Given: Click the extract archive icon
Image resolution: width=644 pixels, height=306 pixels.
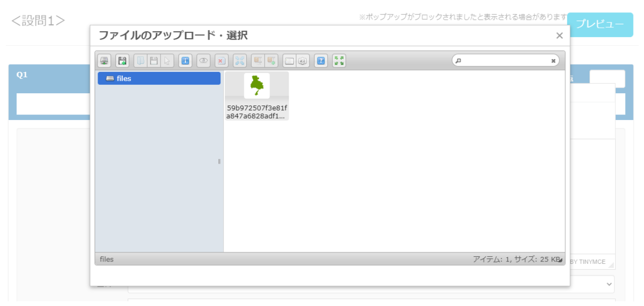Looking at the screenshot, I should pos(258,61).
